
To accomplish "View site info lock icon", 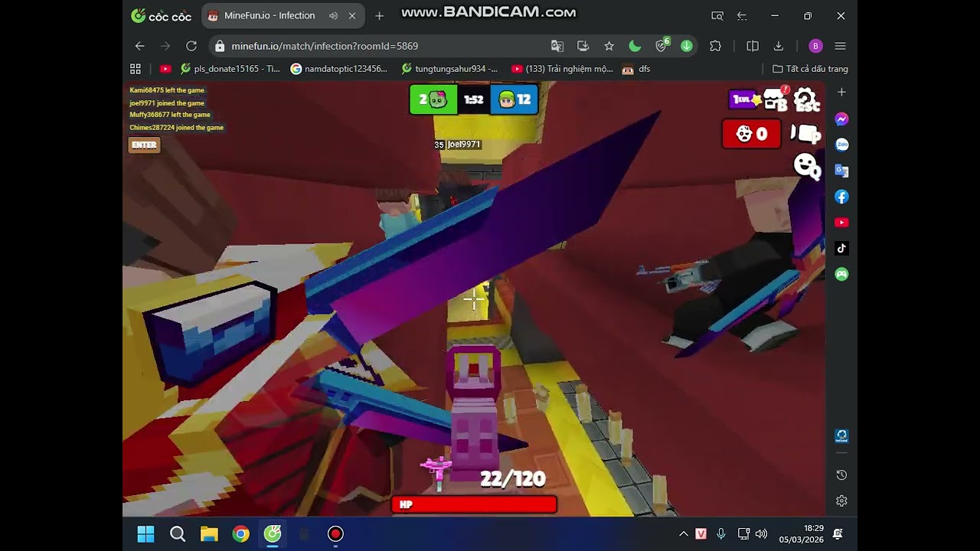I will coord(220,46).
